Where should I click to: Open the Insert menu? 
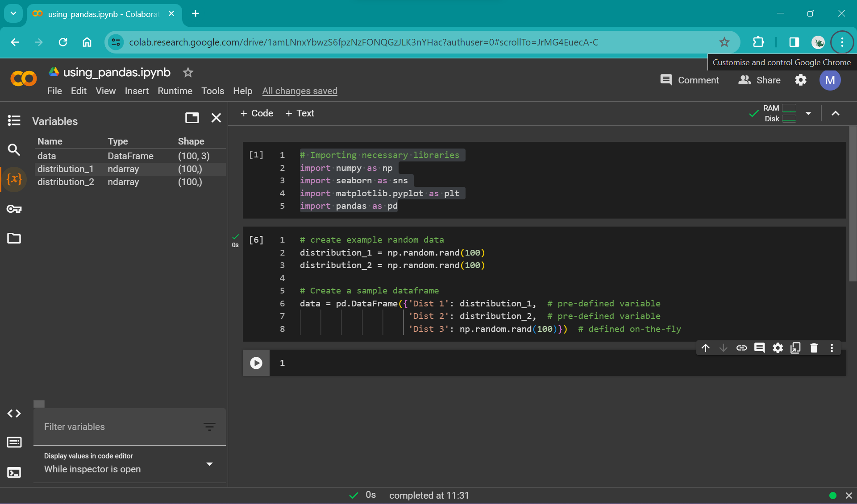tap(137, 91)
